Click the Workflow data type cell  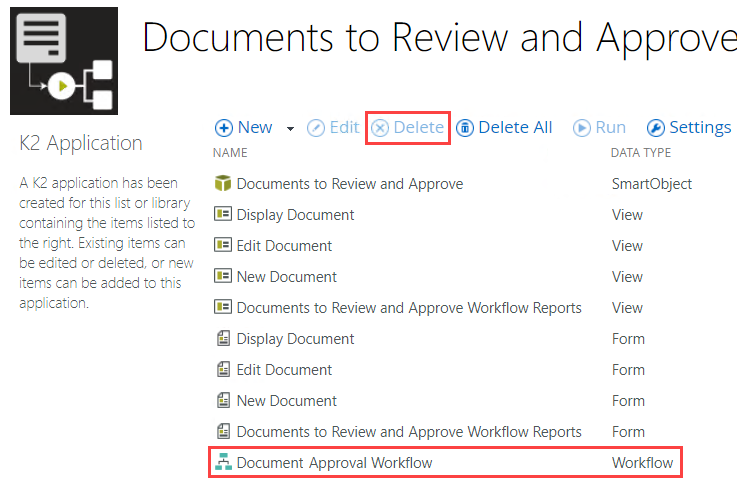click(x=643, y=463)
